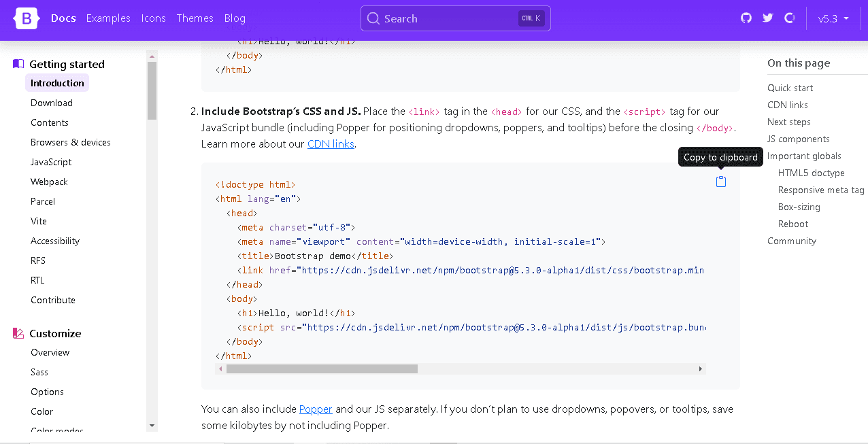Jump to Box-sizing section
Screen dimensions: 868x444
point(799,207)
